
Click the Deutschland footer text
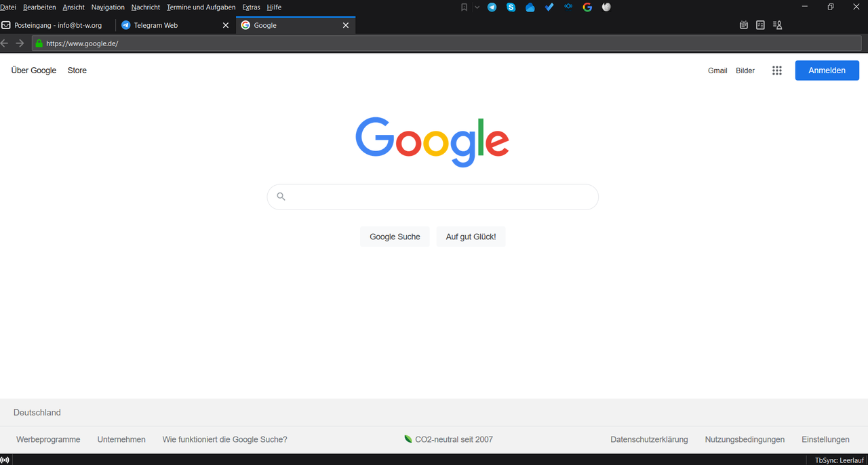pos(37,412)
